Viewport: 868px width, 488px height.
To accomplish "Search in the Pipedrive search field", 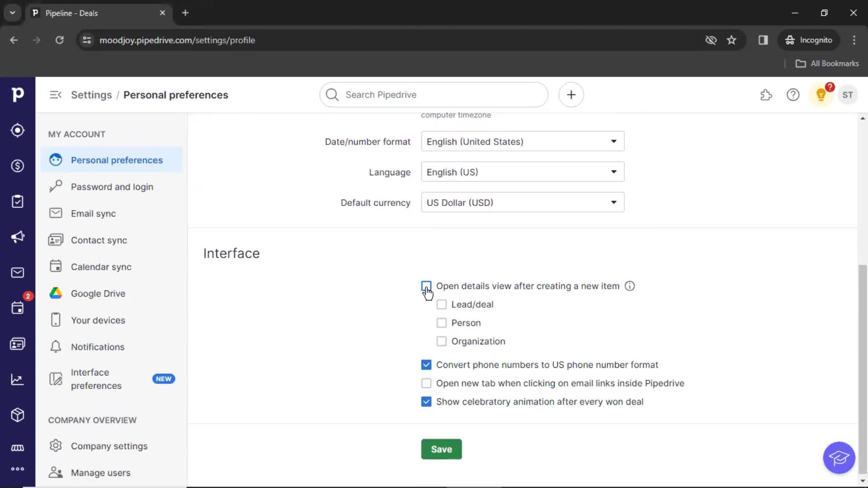I will [434, 95].
